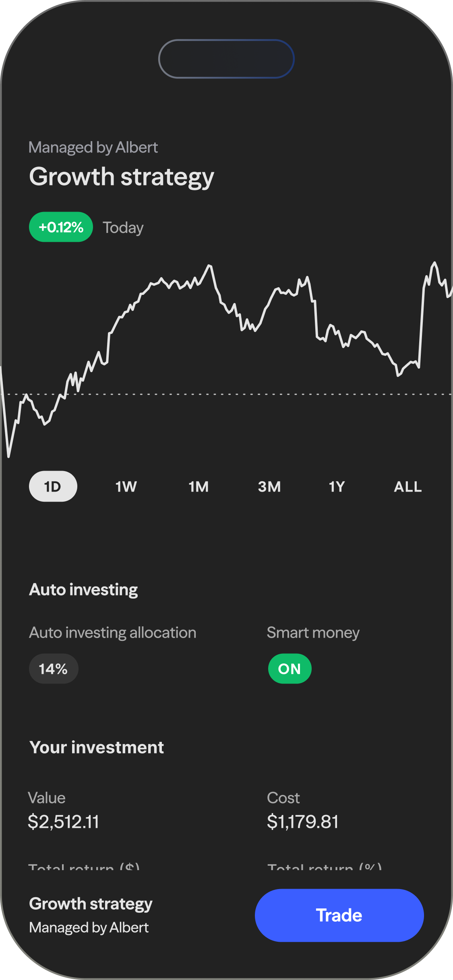Tap the Your investment section heading

[97, 747]
